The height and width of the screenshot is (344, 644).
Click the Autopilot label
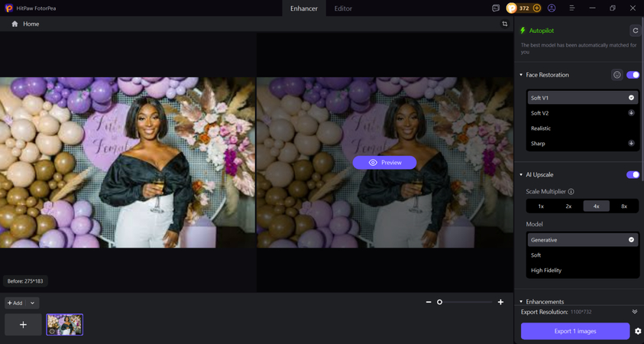[x=542, y=31]
